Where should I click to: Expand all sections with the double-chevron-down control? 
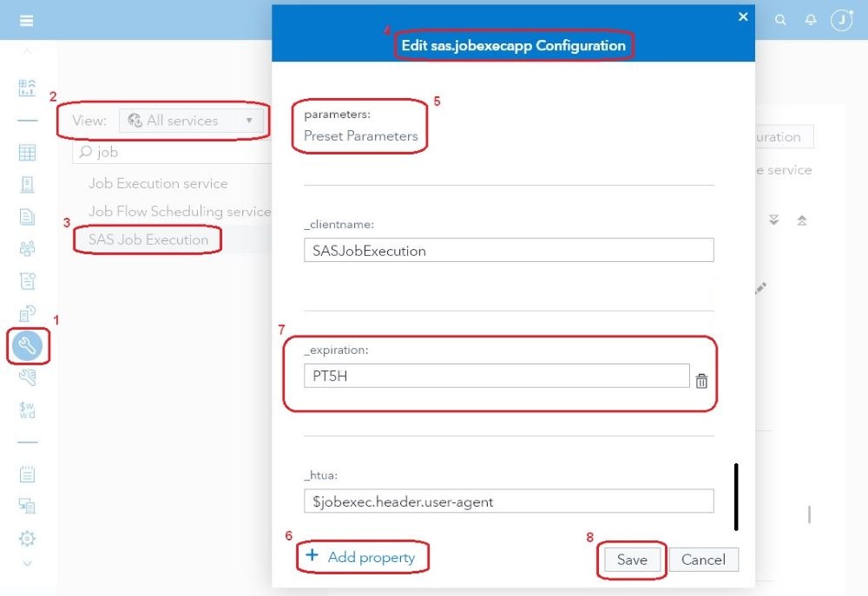pos(773,219)
